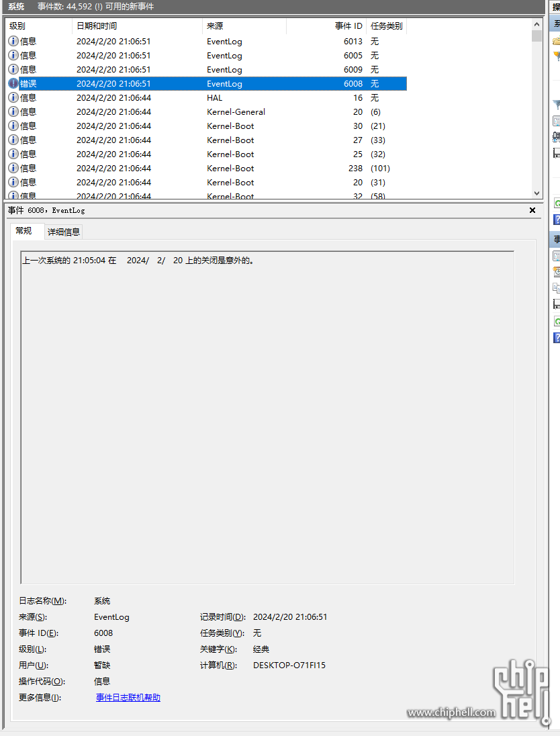Screen dimensions: 560x736
Task: Open the 事件日志联机帮助 link
Action: tap(128, 698)
